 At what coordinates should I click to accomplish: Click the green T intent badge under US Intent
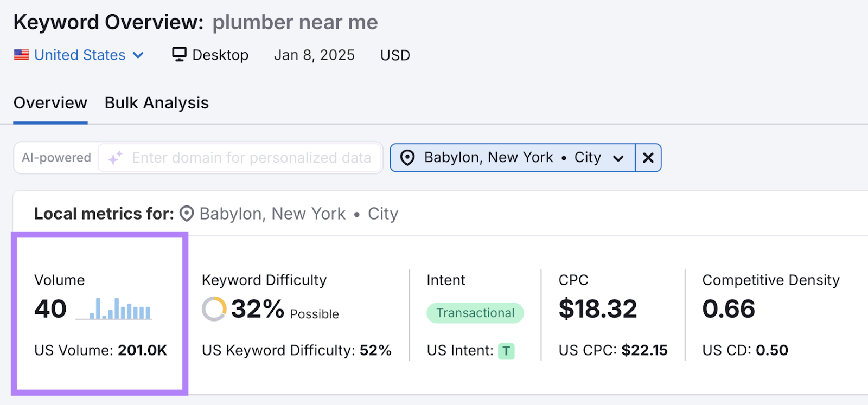pos(506,351)
